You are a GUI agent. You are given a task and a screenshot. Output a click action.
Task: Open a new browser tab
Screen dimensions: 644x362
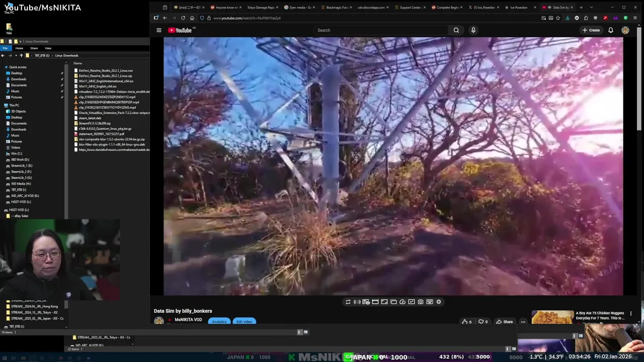tap(581, 8)
